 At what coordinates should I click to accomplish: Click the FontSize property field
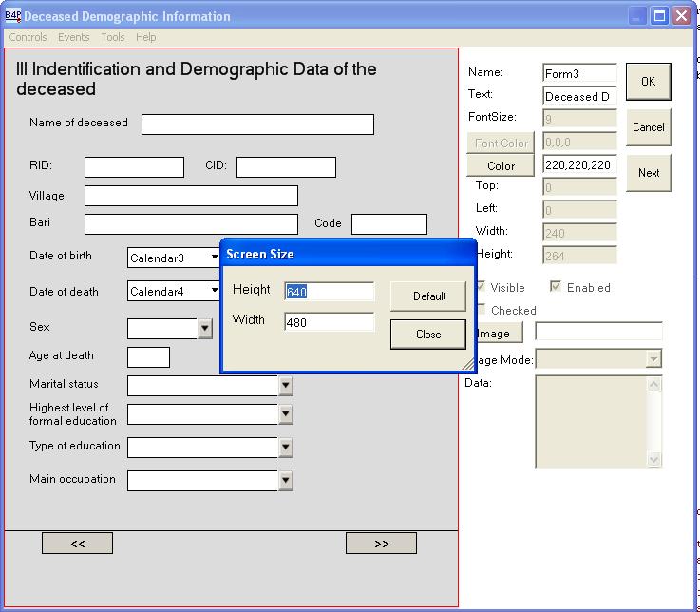click(x=579, y=119)
